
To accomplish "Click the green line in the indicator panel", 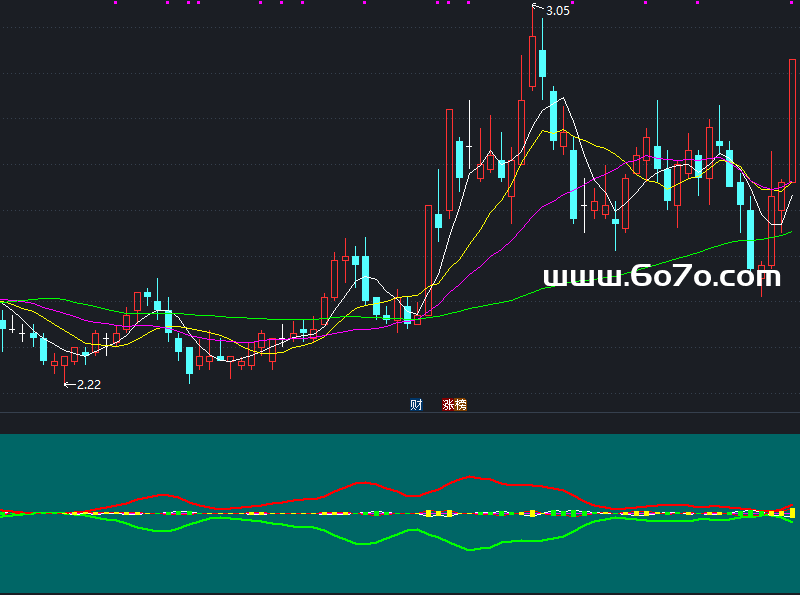I will click(x=360, y=544).
